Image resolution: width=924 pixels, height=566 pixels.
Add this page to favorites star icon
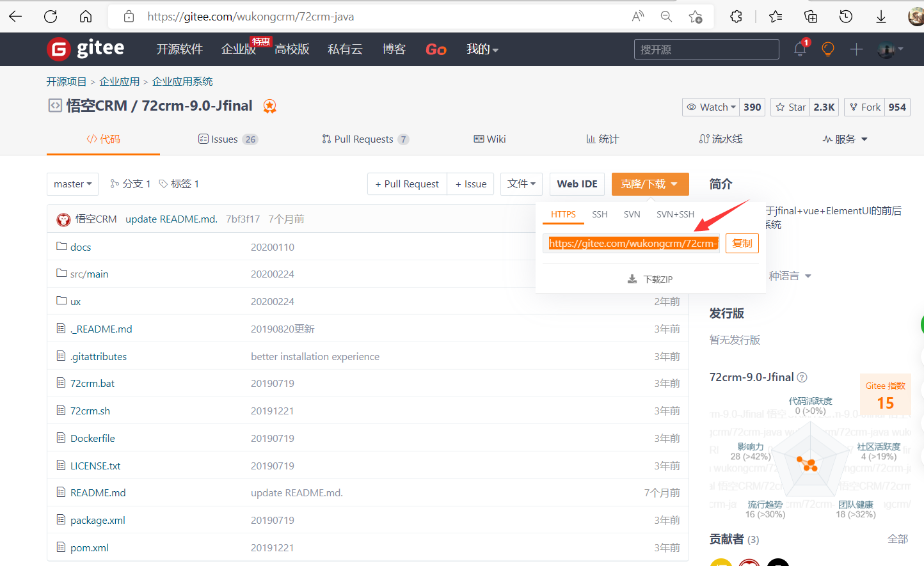[x=696, y=17]
